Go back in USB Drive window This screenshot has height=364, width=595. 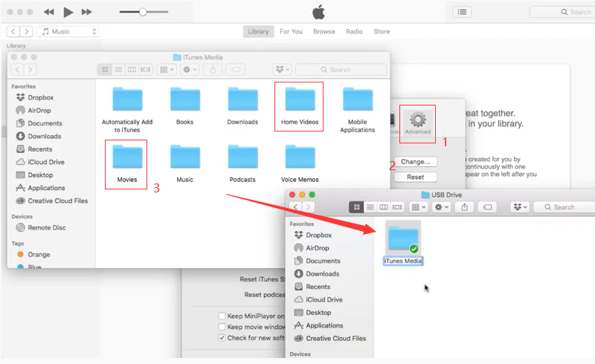pyautogui.click(x=295, y=207)
